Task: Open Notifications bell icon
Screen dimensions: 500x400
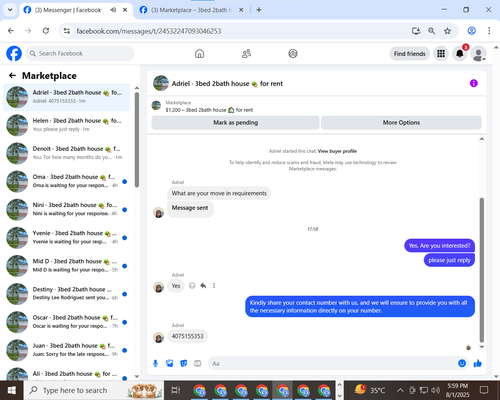Action: 460,53
